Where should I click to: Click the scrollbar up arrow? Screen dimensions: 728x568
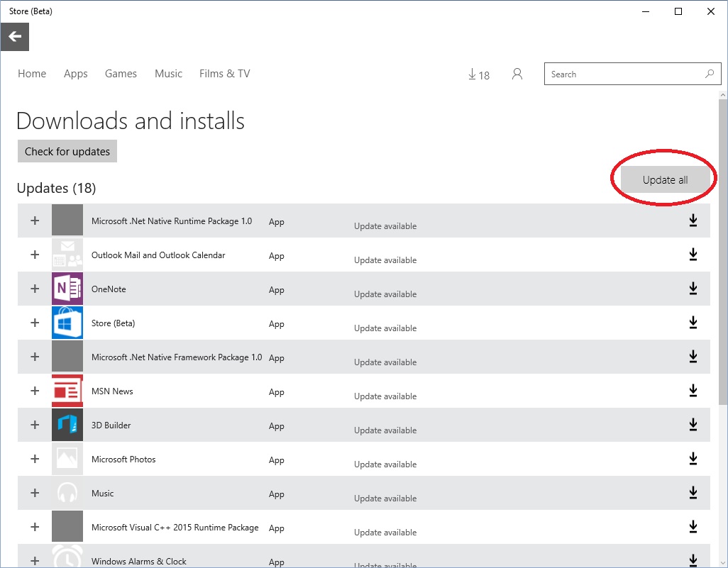pos(723,95)
